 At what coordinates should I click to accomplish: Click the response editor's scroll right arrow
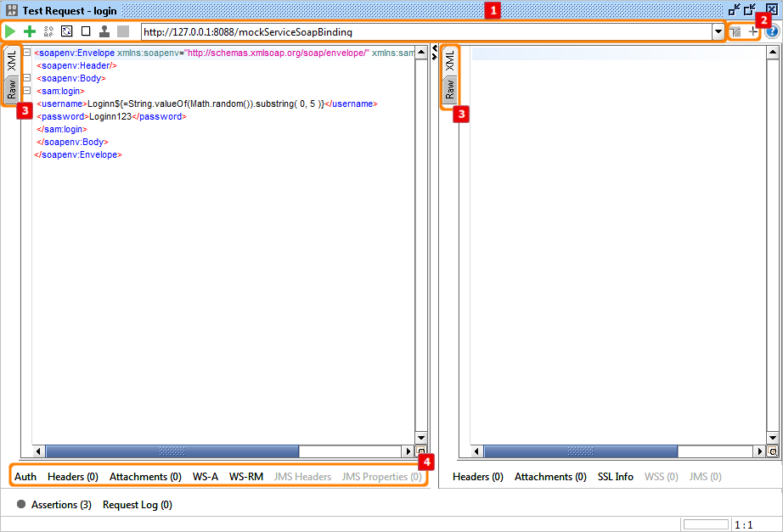[x=759, y=451]
